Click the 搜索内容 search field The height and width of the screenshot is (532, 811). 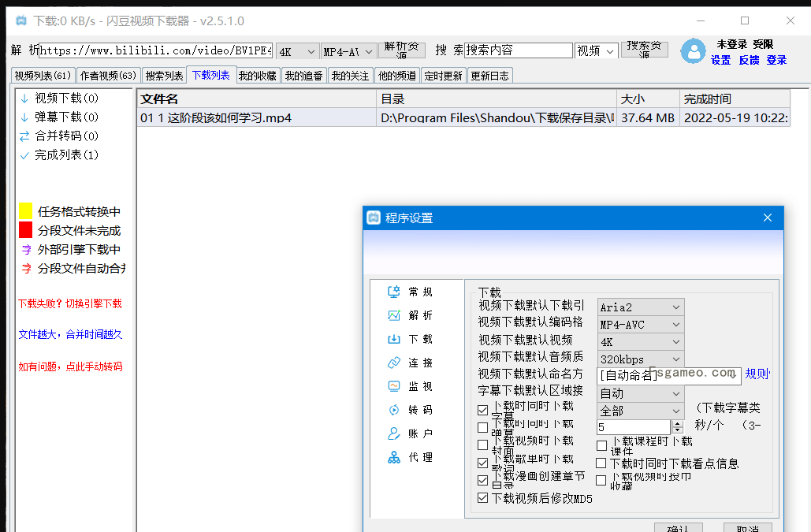519,50
